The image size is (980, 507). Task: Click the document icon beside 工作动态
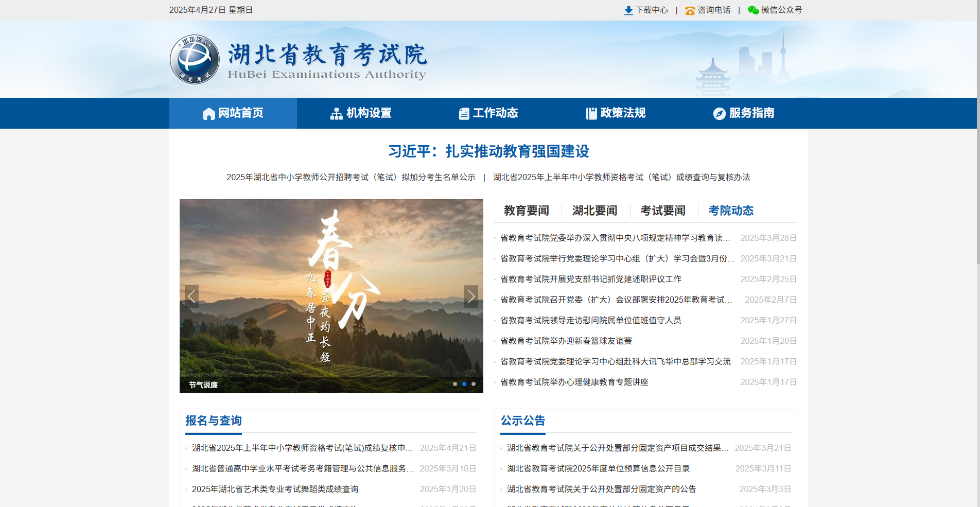pos(464,113)
